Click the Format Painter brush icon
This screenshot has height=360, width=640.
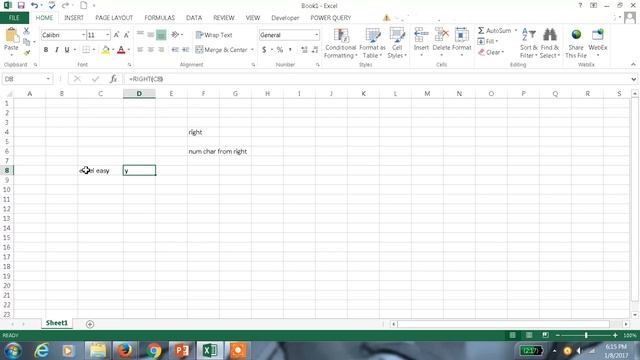coord(27,53)
